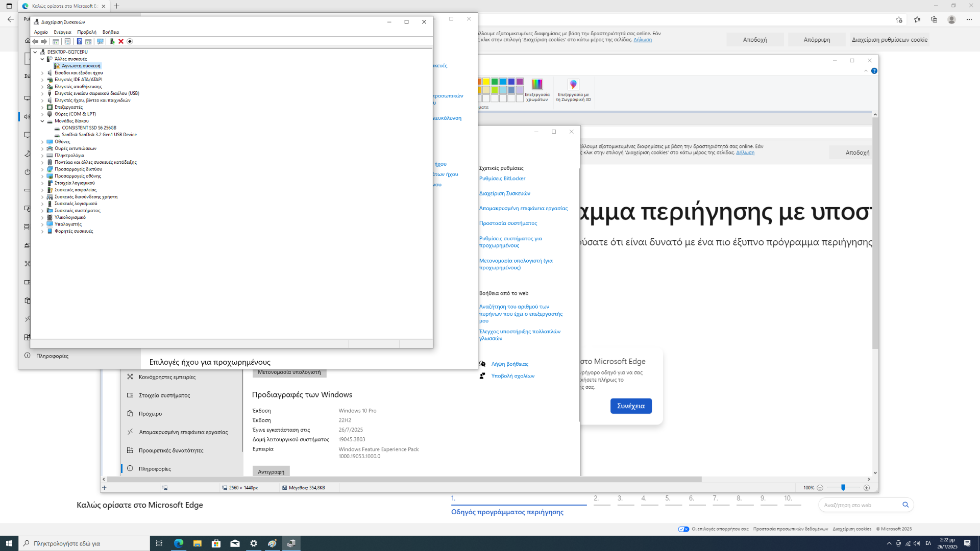Click the Zoom out minus icon in Paint
The height and width of the screenshot is (551, 980).
point(820,488)
